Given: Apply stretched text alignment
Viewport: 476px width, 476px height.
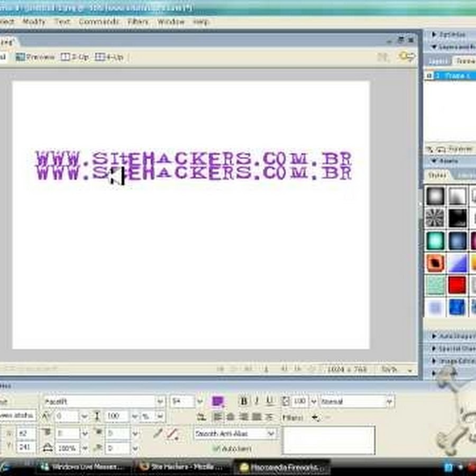Looking at the screenshot, I should (269, 417).
